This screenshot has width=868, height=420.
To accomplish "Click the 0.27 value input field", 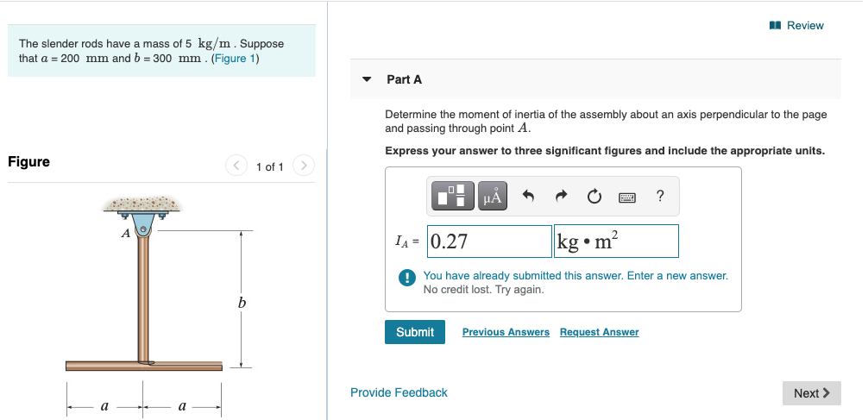I will [x=489, y=241].
